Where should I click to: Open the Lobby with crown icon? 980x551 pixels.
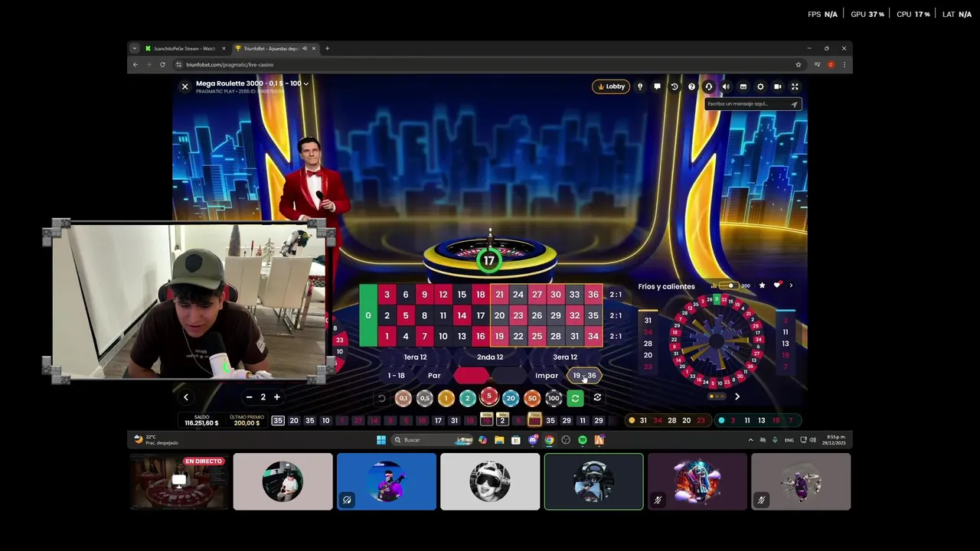pos(611,86)
